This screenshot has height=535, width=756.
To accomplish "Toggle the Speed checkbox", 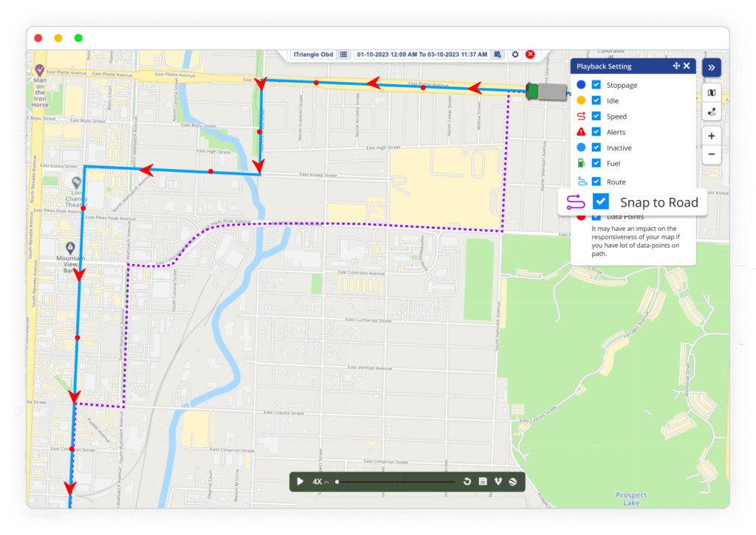I will tap(597, 116).
